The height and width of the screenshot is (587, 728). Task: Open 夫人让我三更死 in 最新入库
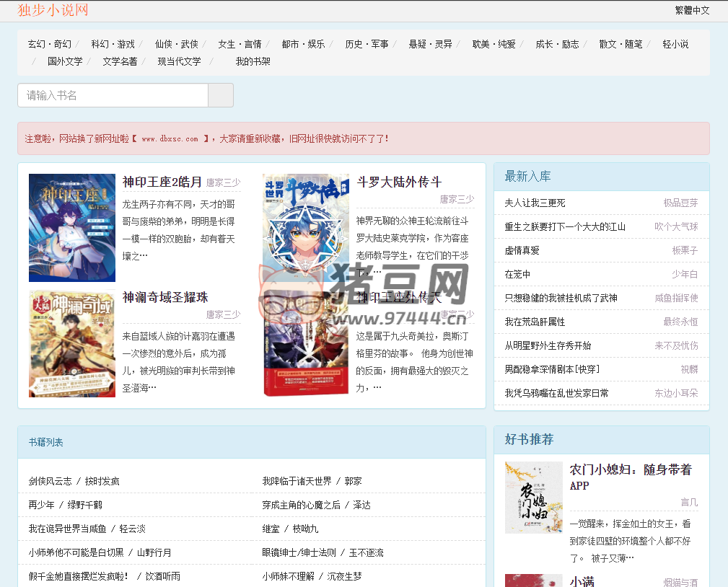click(x=535, y=203)
